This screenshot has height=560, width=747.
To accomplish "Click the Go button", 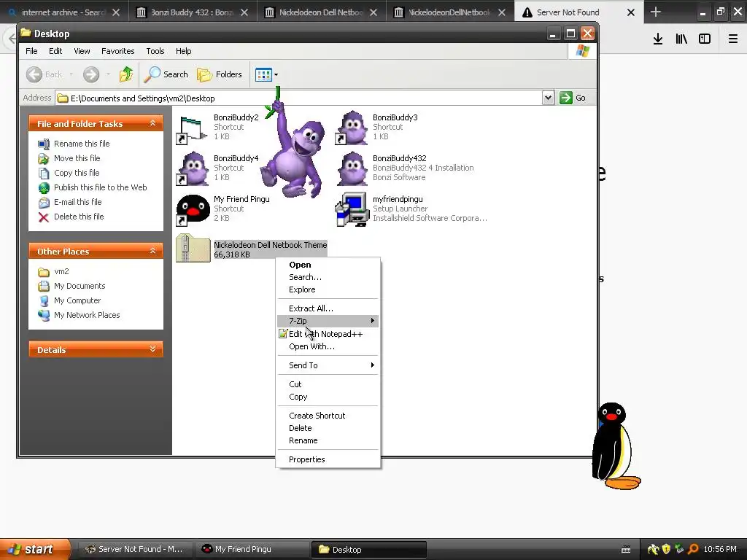I will [x=573, y=98].
